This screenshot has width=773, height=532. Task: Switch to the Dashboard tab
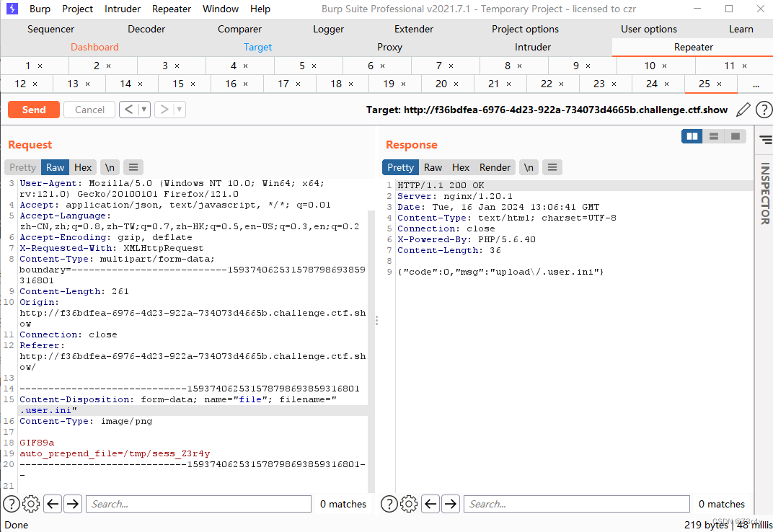(94, 47)
